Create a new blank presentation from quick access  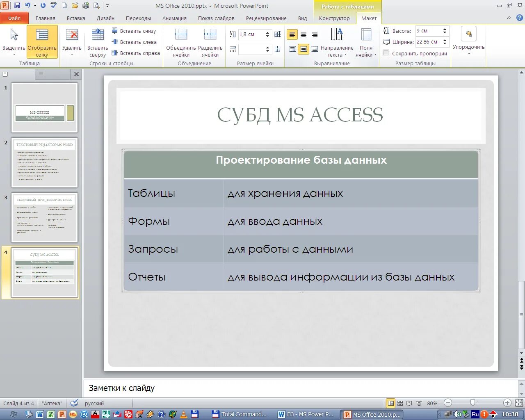click(64, 6)
